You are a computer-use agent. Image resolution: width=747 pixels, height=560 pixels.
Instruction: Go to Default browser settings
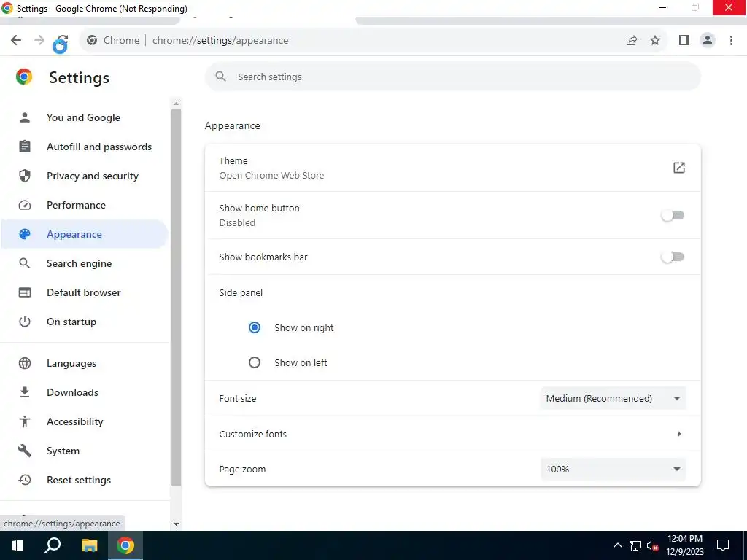pos(83,292)
